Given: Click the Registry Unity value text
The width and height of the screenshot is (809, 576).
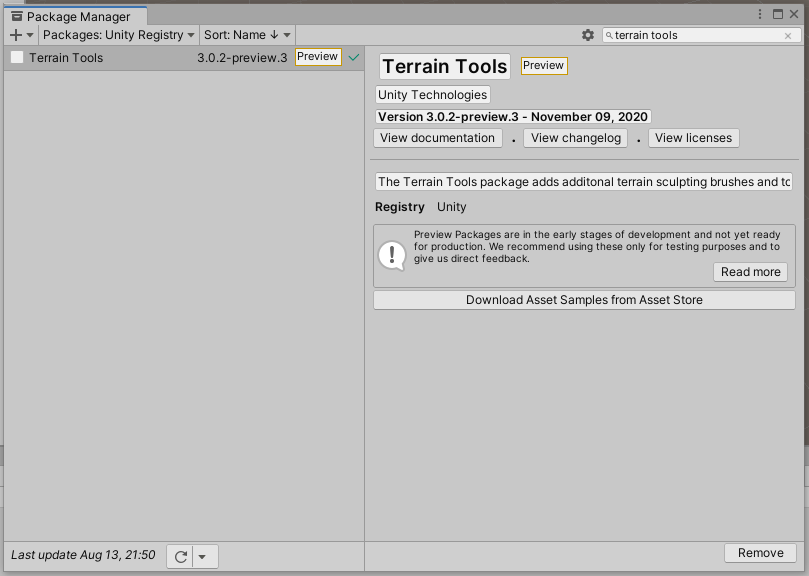Looking at the screenshot, I should coord(451,207).
